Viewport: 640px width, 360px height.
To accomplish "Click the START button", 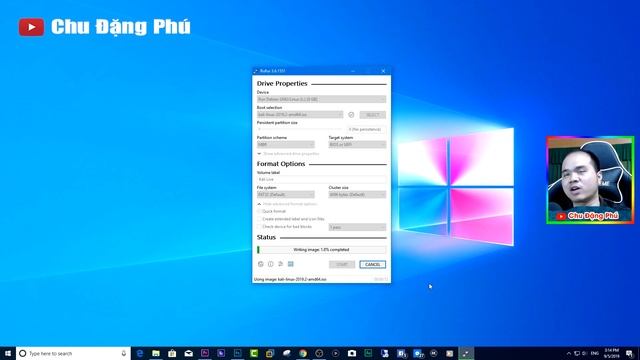I will coord(342,264).
